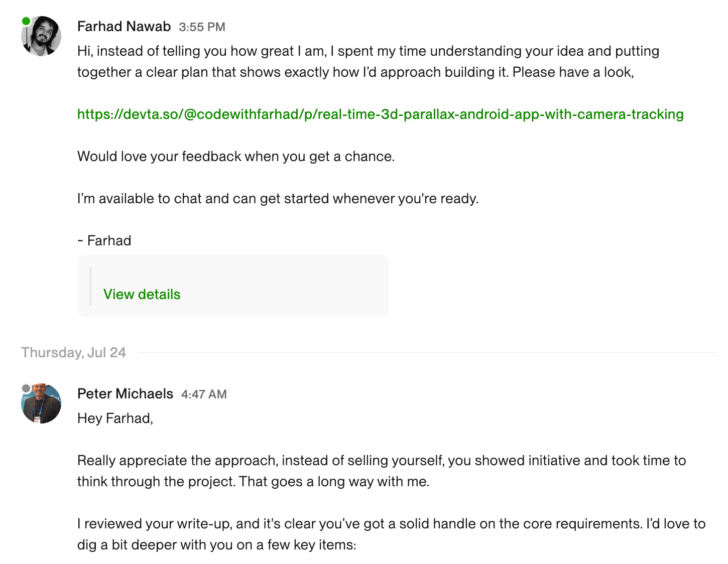Image resolution: width=728 pixels, height=564 pixels.
Task: Click the "Hi, instead of telling you" paragraph
Action: coord(368,62)
